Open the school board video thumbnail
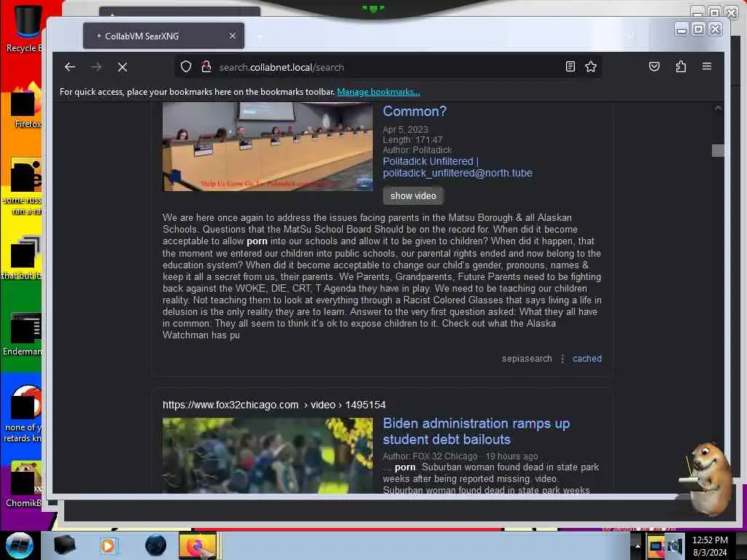The width and height of the screenshot is (747, 560). pyautogui.click(x=268, y=147)
